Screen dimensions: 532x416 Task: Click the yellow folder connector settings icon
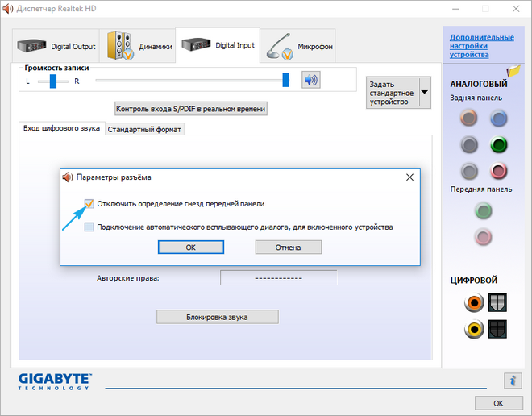point(513,71)
